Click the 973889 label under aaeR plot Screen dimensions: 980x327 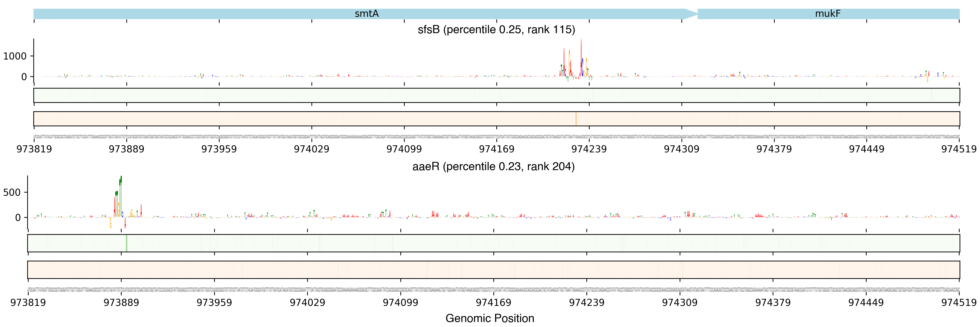[121, 302]
